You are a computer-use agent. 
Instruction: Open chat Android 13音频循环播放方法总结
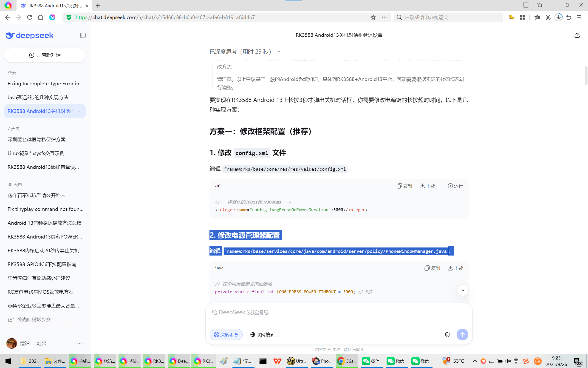click(45, 223)
